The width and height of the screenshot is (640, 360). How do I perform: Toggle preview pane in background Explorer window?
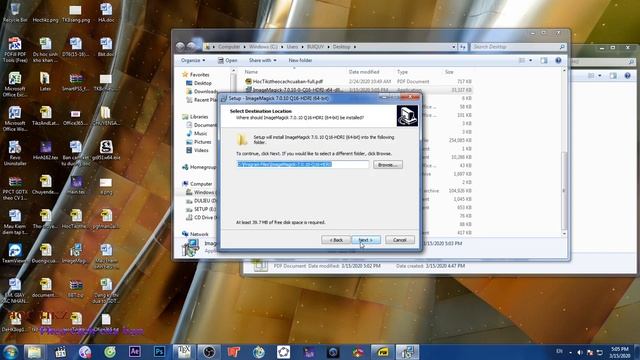tap(613, 76)
